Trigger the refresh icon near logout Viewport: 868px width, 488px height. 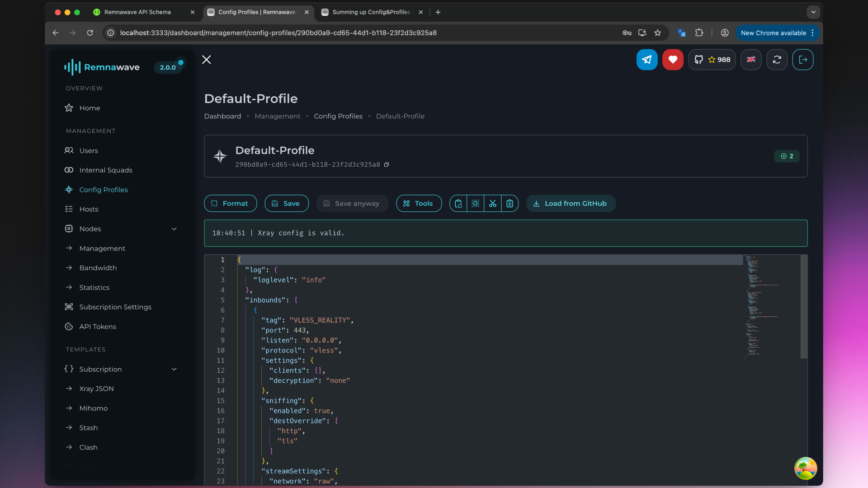(777, 59)
